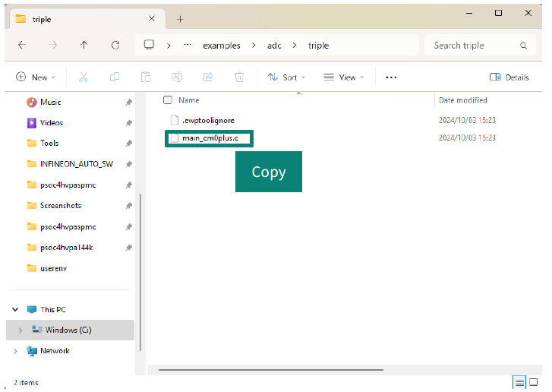Click the Cut scissors icon
Viewport: 552px width, 392px height.
[84, 77]
